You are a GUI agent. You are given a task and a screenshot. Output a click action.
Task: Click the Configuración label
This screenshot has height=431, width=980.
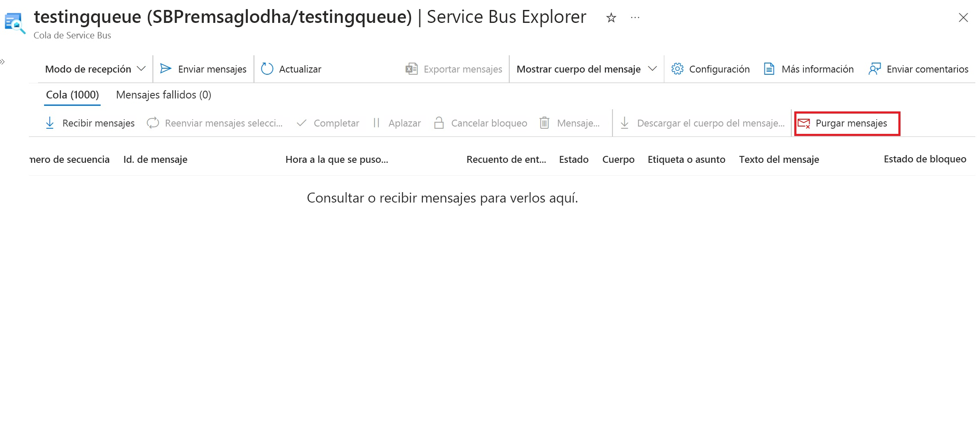click(719, 69)
